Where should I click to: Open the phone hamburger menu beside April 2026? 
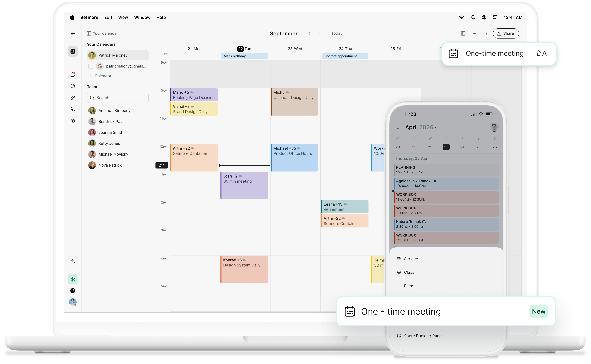click(398, 127)
